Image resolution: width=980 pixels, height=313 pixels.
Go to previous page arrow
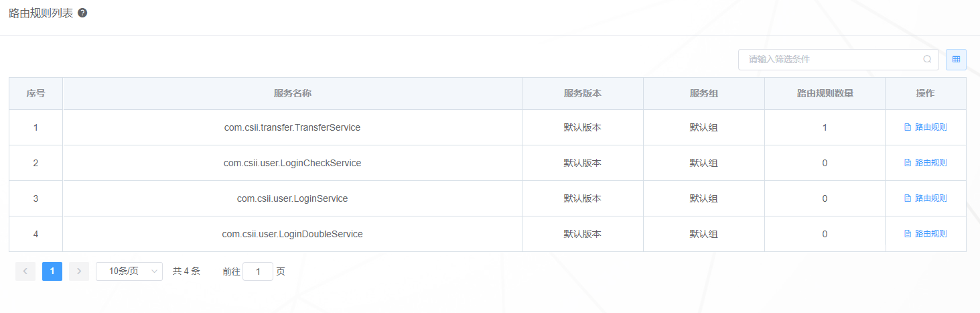[x=25, y=271]
